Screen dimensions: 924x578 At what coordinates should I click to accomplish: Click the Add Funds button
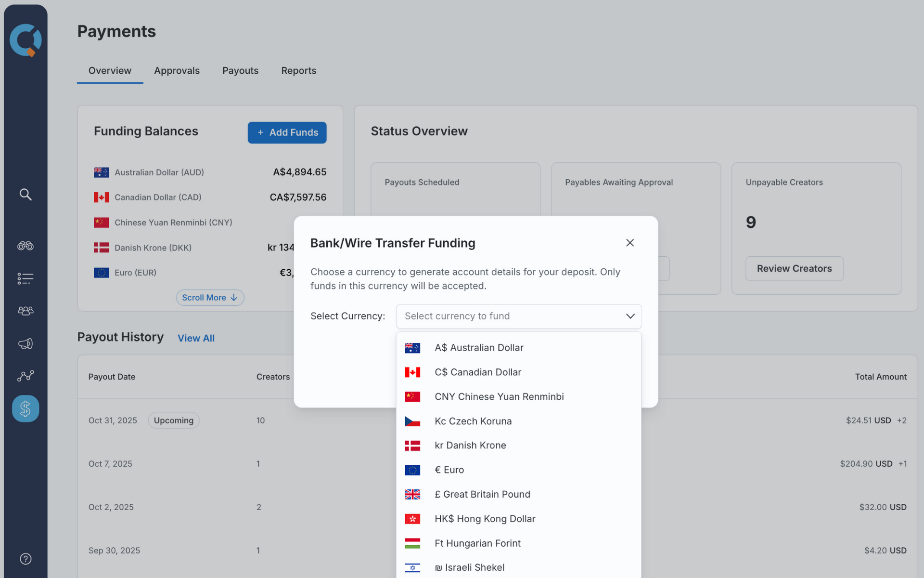(x=287, y=132)
